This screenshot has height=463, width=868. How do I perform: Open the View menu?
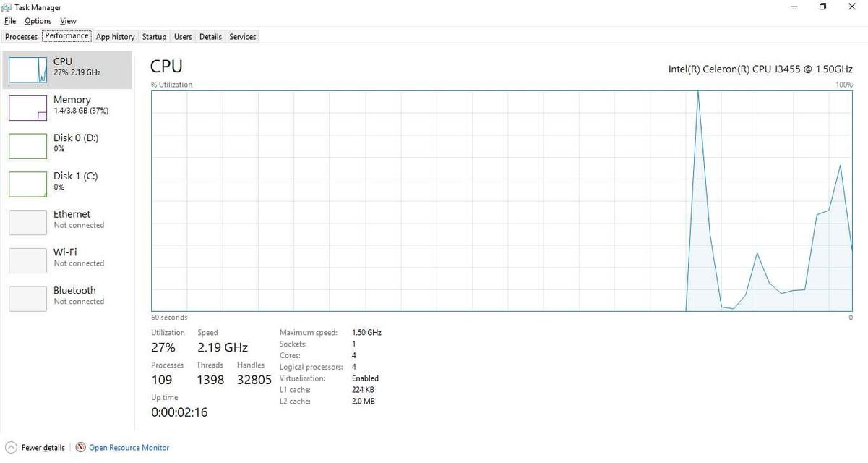[68, 21]
